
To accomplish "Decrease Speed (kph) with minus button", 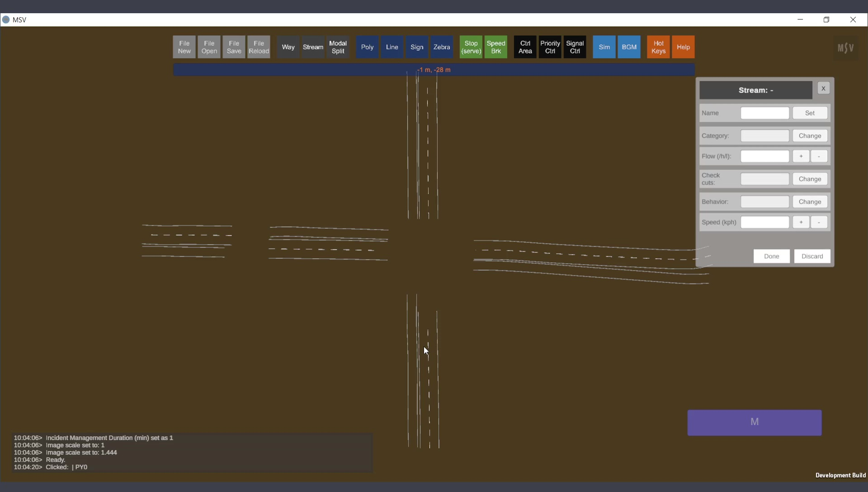I will (819, 222).
